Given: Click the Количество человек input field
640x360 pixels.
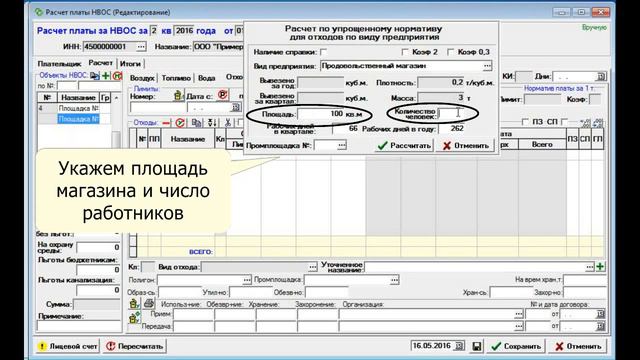Looking at the screenshot, I should 451,113.
